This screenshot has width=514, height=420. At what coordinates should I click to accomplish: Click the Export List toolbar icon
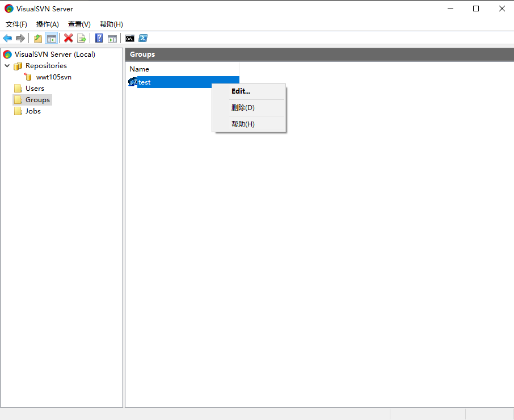pos(82,38)
